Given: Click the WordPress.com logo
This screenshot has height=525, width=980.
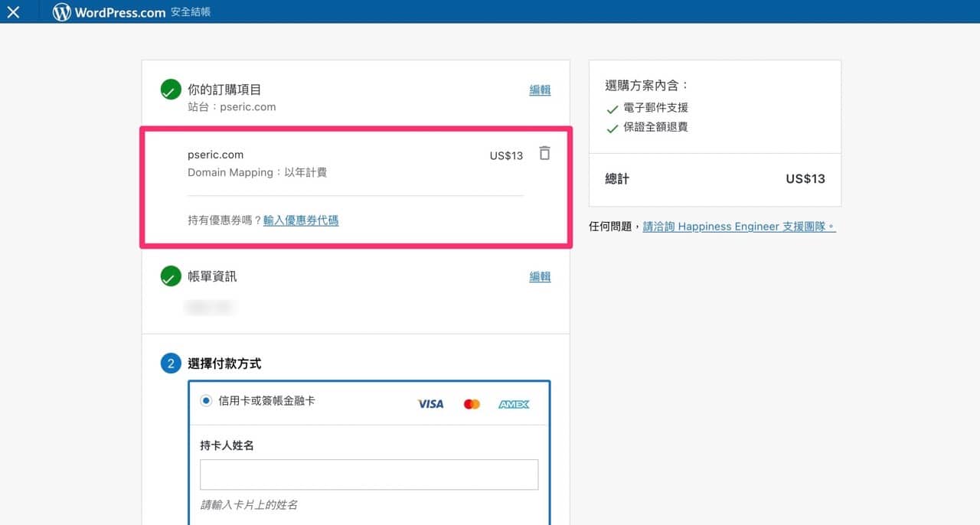Looking at the screenshot, I should tap(109, 12).
